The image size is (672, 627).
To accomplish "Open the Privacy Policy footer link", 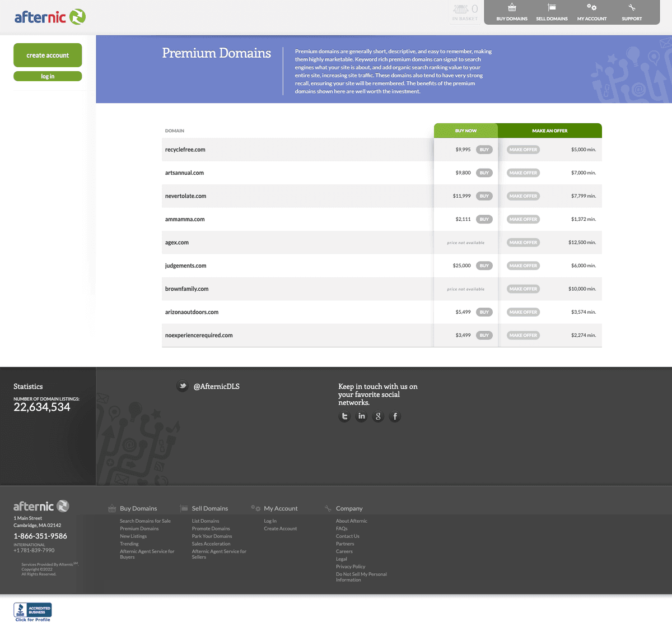I will point(351,566).
